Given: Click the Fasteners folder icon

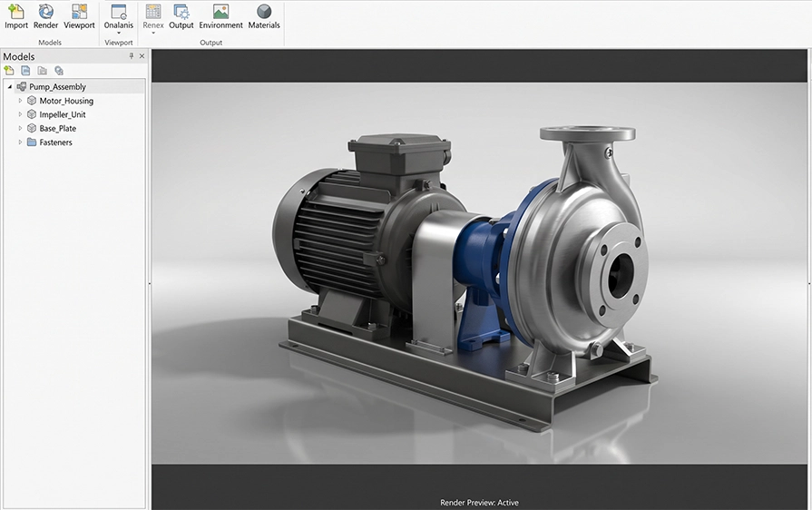Looking at the screenshot, I should click(x=32, y=142).
